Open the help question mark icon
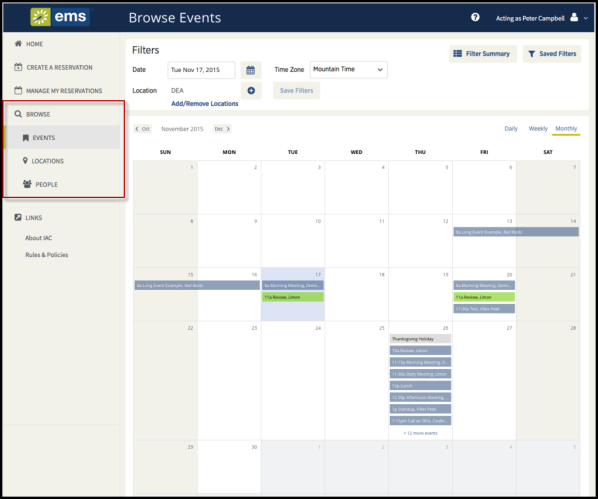 475,17
